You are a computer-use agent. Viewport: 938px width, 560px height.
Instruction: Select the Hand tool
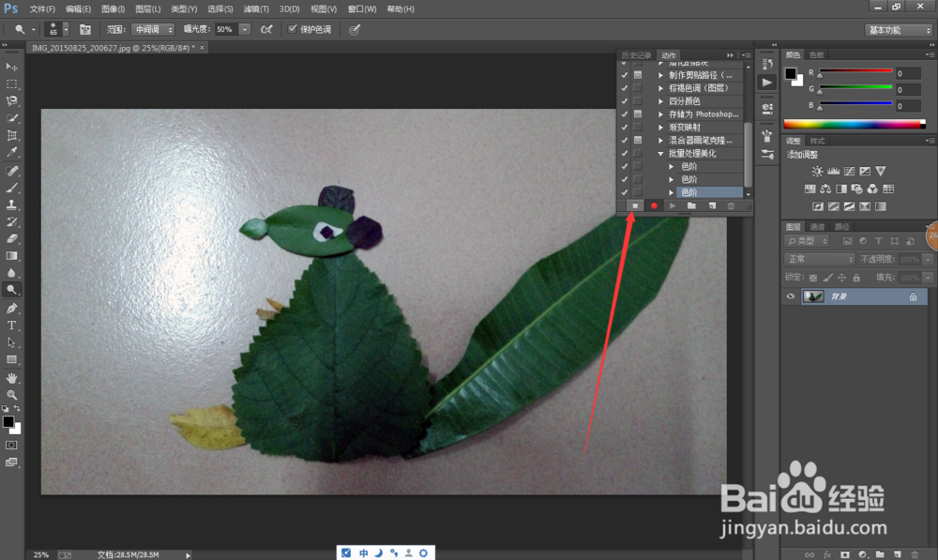point(11,378)
